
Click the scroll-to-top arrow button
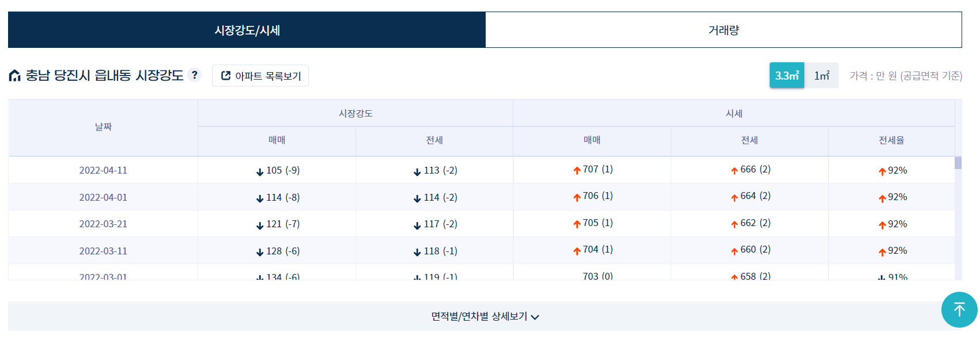[x=959, y=310]
